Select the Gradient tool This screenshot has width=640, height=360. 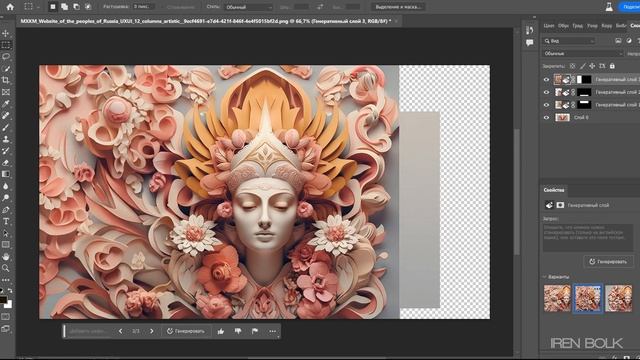6,174
